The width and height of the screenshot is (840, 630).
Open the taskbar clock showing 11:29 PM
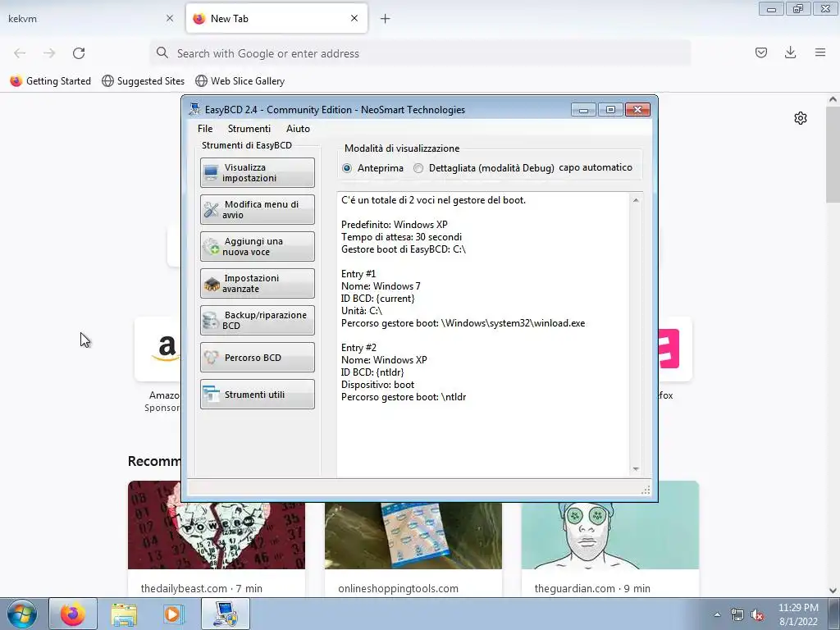tap(797, 614)
